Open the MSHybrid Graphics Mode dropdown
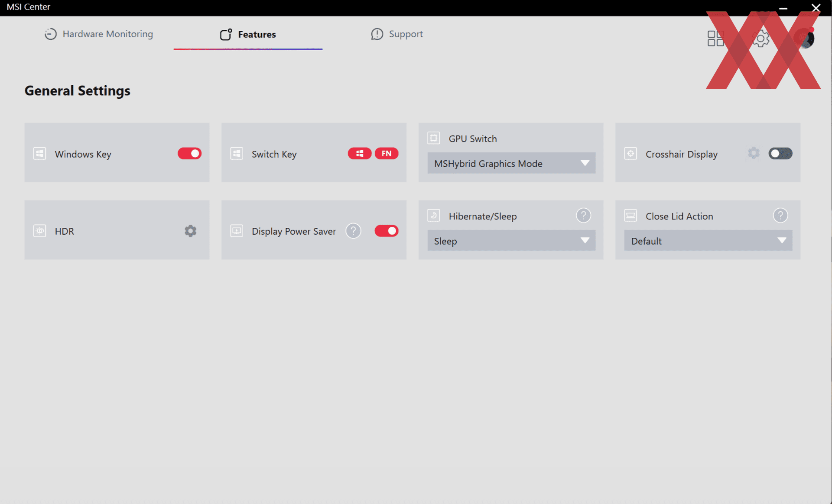Screen dimensions: 832x504 point(511,163)
